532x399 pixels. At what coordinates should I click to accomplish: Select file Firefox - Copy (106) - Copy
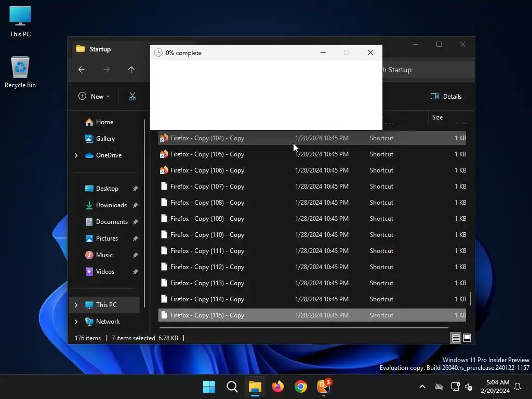[312, 170]
